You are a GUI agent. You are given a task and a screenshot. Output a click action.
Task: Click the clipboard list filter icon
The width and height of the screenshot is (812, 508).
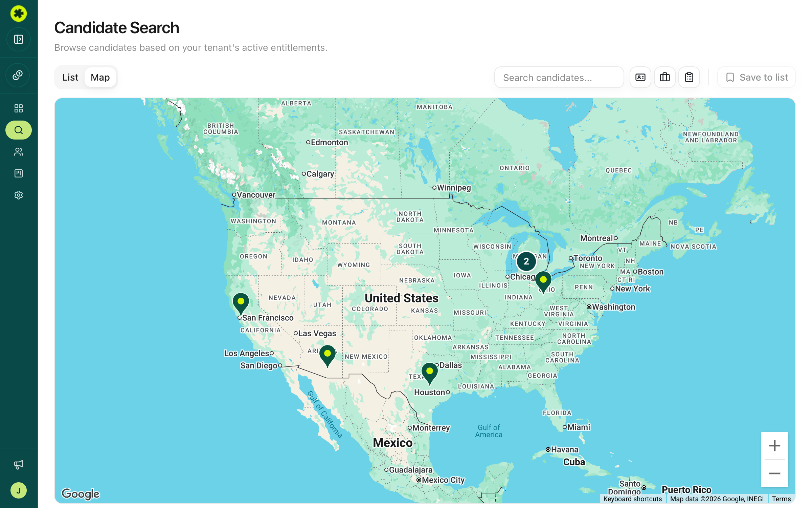(689, 78)
